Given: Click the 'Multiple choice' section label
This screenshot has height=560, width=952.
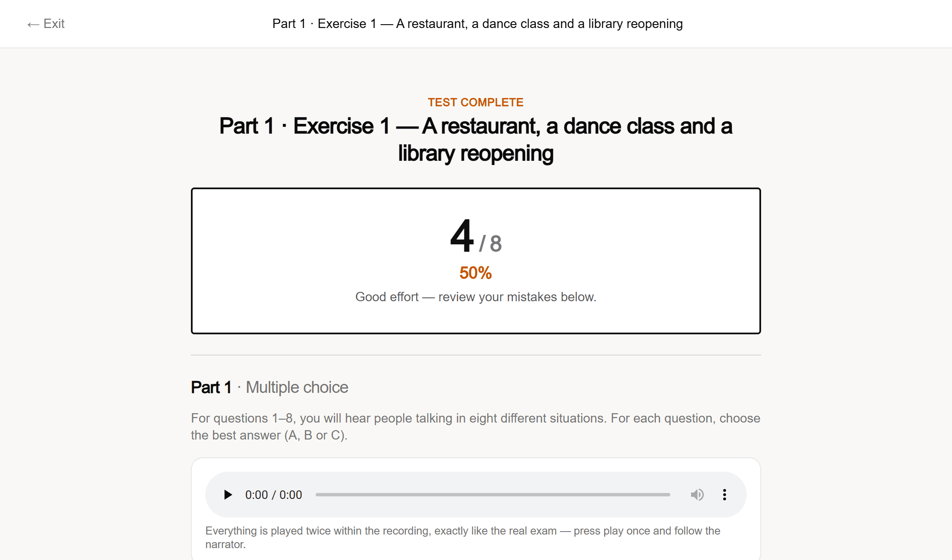Looking at the screenshot, I should coord(297,387).
